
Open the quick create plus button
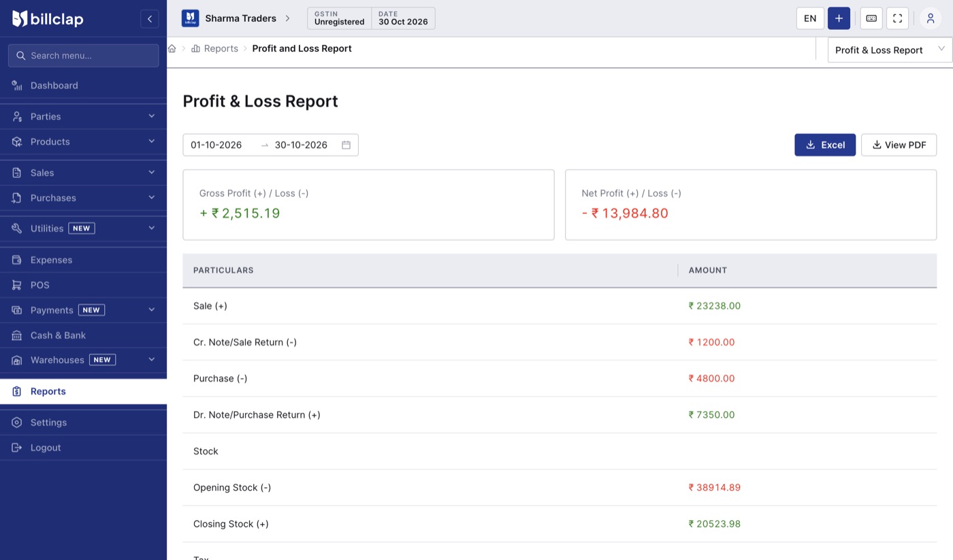839,18
